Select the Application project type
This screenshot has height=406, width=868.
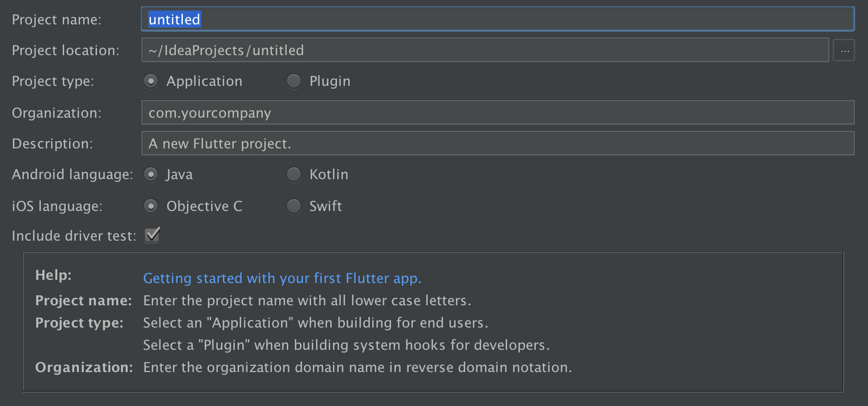pos(151,81)
